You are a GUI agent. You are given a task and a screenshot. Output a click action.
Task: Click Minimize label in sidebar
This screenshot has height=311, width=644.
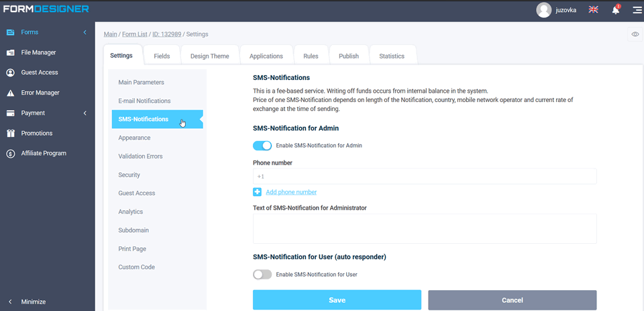[x=34, y=302]
